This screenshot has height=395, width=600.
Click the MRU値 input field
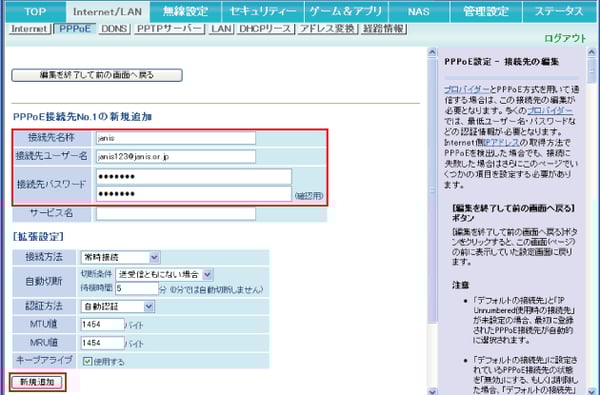[x=102, y=343]
